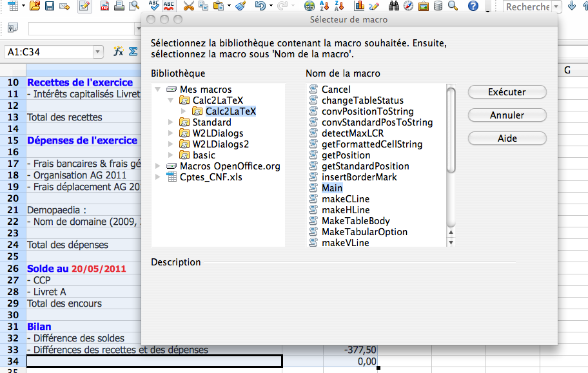Viewport: 588px width, 373px height.
Task: Click the Save document icon
Action: (x=50, y=6)
